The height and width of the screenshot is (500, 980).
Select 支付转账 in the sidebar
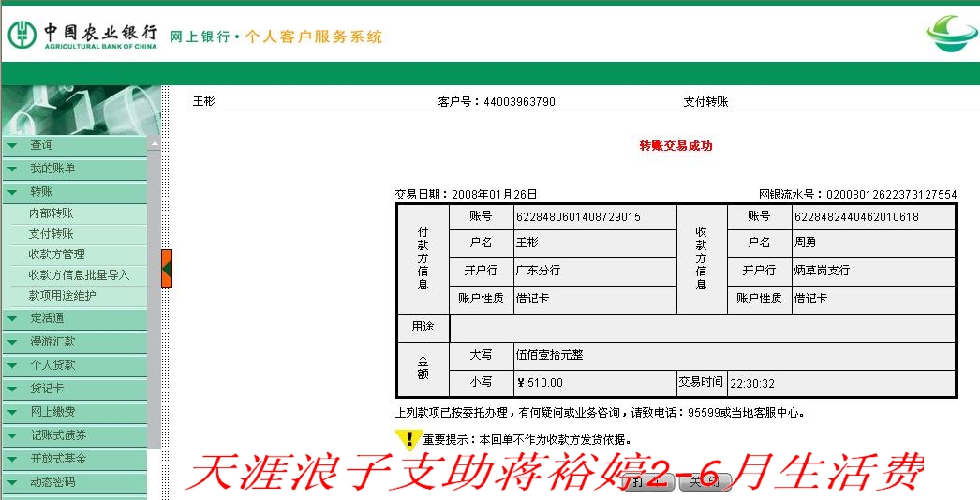click(x=52, y=234)
